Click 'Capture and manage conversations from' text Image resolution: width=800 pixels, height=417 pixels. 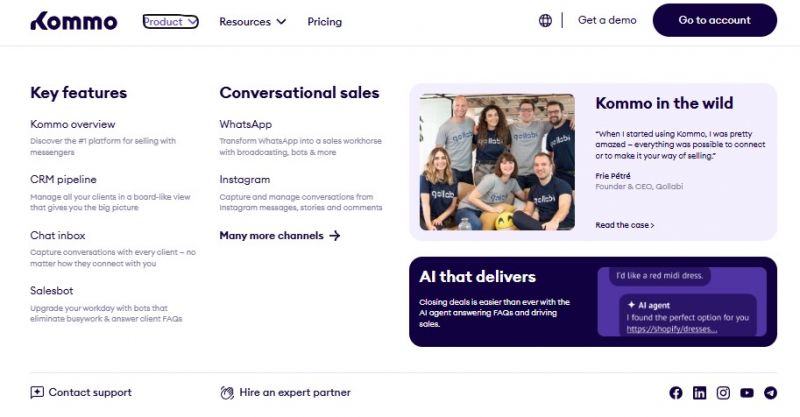pyautogui.click(x=301, y=202)
